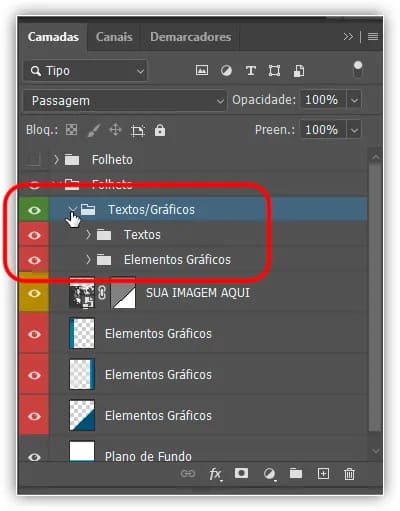Click the Textos group folder icon
This screenshot has height=511, width=400.
(x=104, y=235)
